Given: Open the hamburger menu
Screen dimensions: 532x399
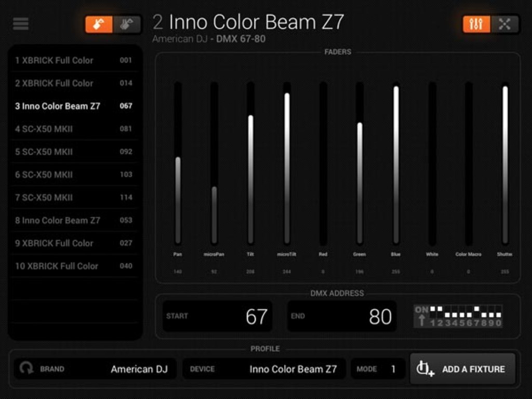Looking at the screenshot, I should [x=21, y=24].
